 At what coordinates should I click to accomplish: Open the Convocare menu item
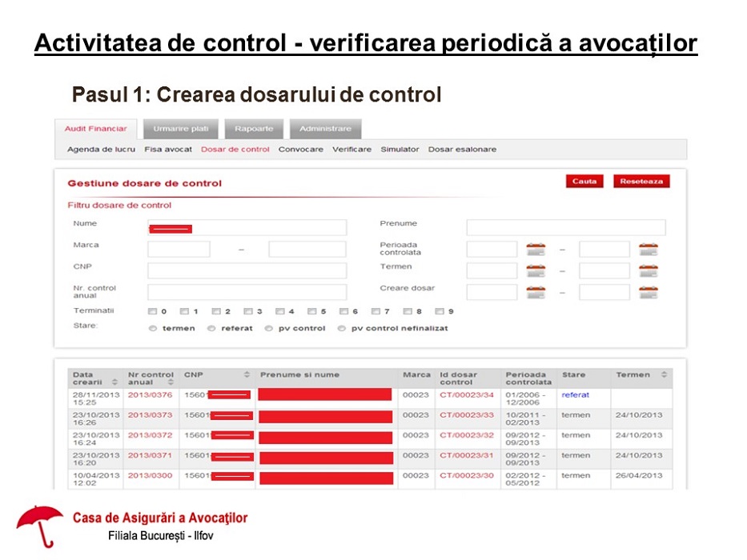(x=300, y=149)
